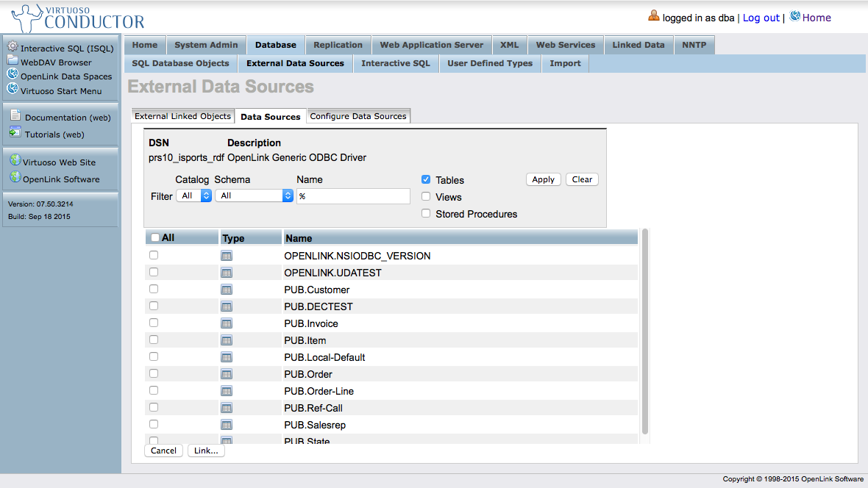Viewport: 868px width, 488px height.
Task: Click the table icon beside PUB.Customer
Action: pos(227,290)
